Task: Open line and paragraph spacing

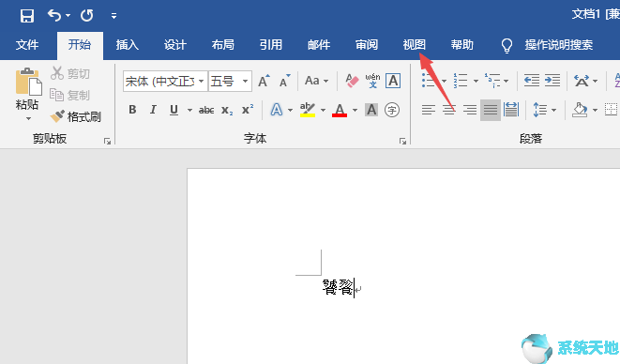Action: pos(539,110)
